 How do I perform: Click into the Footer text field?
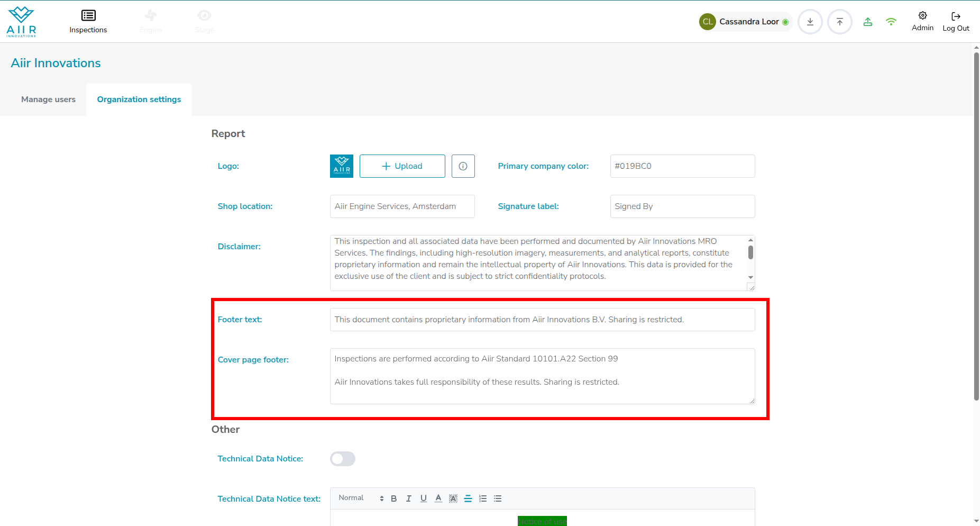point(543,320)
